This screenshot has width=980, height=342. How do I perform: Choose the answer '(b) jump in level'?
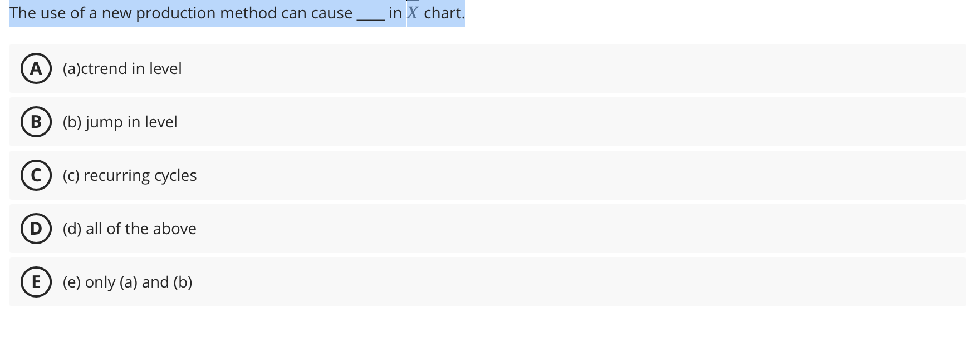point(120,122)
